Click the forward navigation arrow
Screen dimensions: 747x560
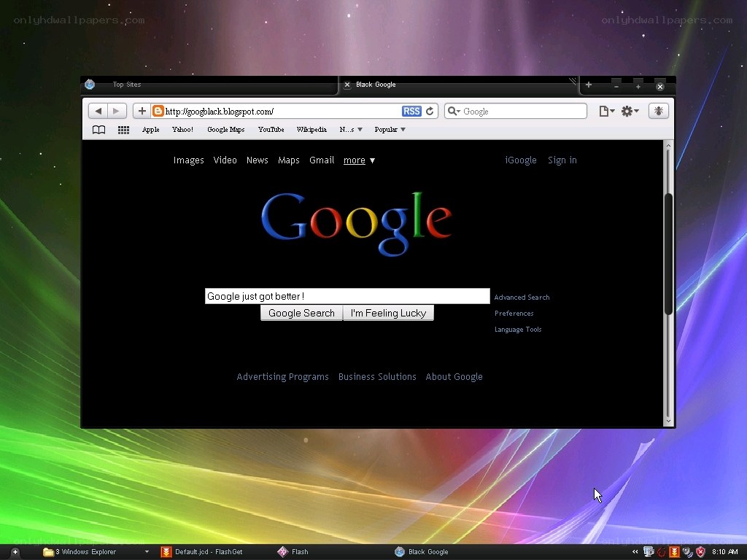117,111
